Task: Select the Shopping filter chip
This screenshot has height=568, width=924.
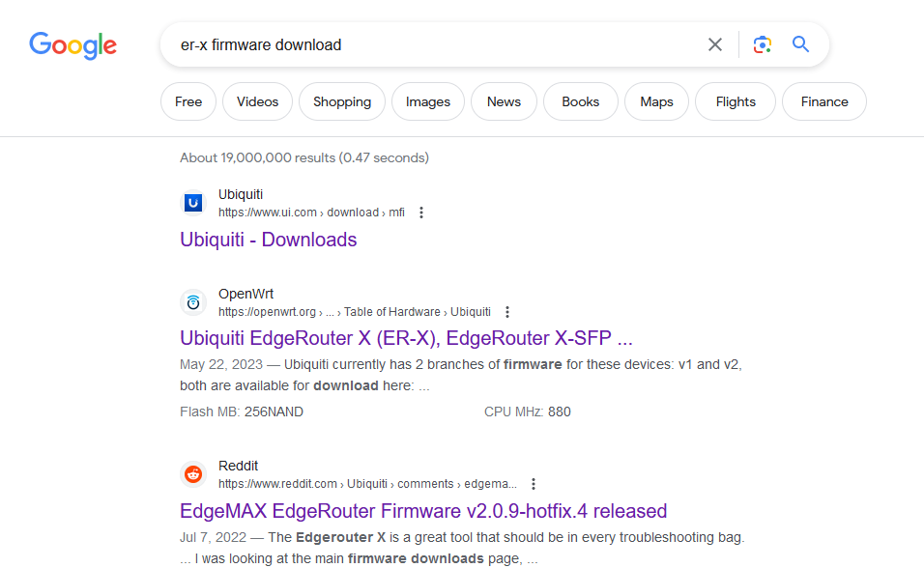Action: [342, 101]
